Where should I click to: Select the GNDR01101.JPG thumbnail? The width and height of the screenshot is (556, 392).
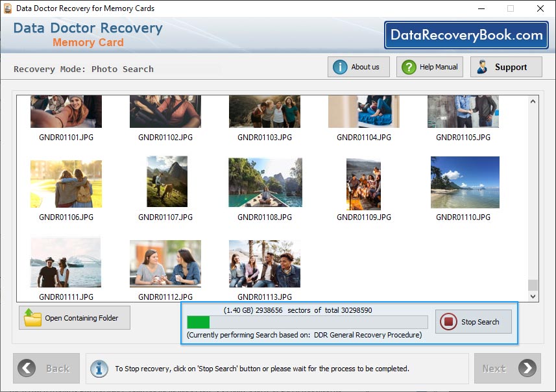(x=66, y=110)
